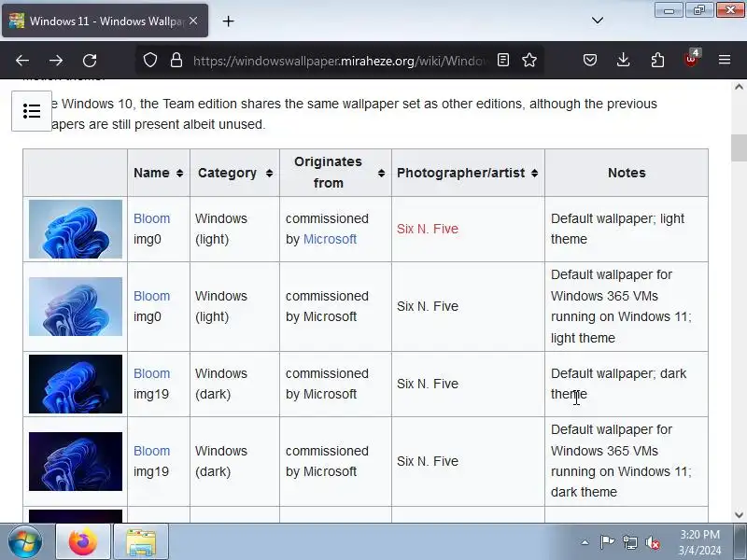747x560 pixels.
Task: Open Bloom link in first row
Action: coord(151,218)
